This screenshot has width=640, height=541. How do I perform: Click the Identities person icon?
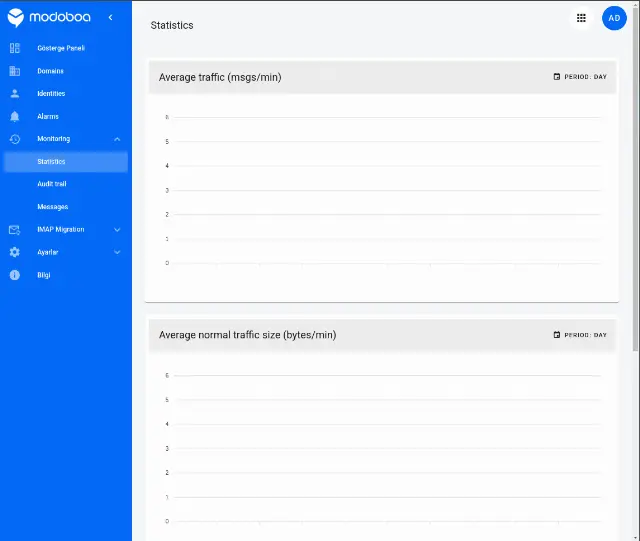(15, 94)
